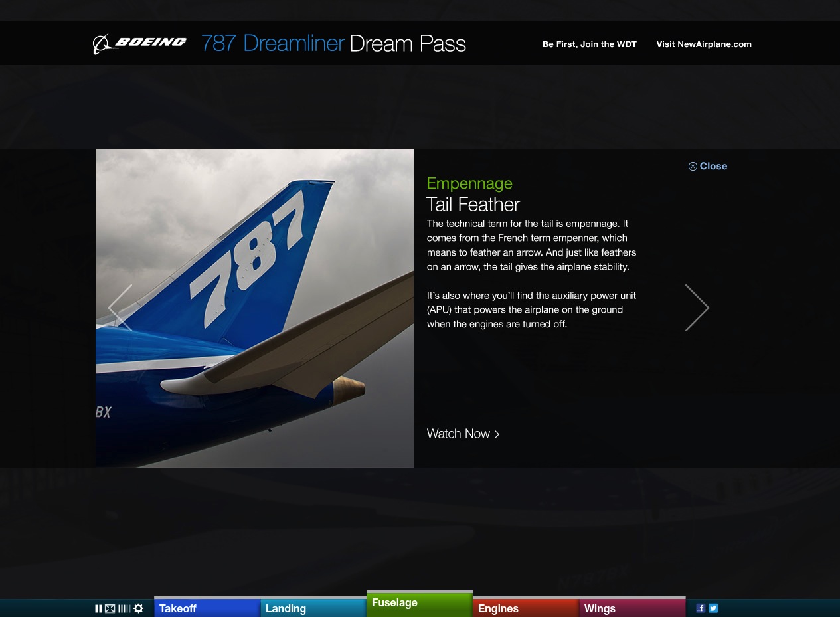This screenshot has height=617, width=840.
Task: Go to the previous slide arrow
Action: pos(120,308)
